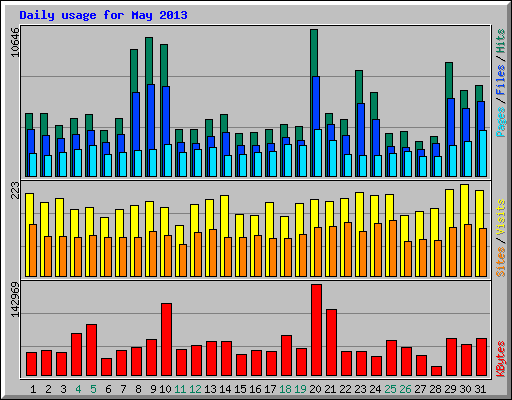Click the cyan Pages bar for day 31
This screenshot has width=512, height=400.
click(x=483, y=153)
